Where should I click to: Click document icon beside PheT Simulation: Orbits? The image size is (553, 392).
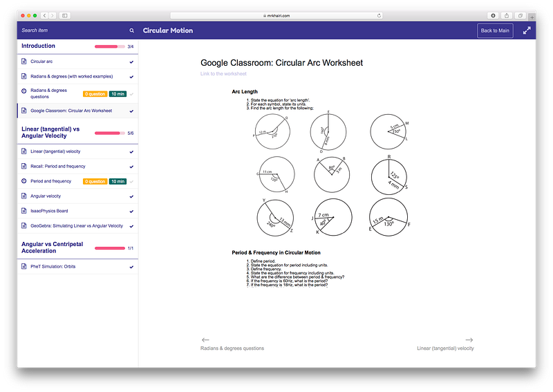point(24,266)
